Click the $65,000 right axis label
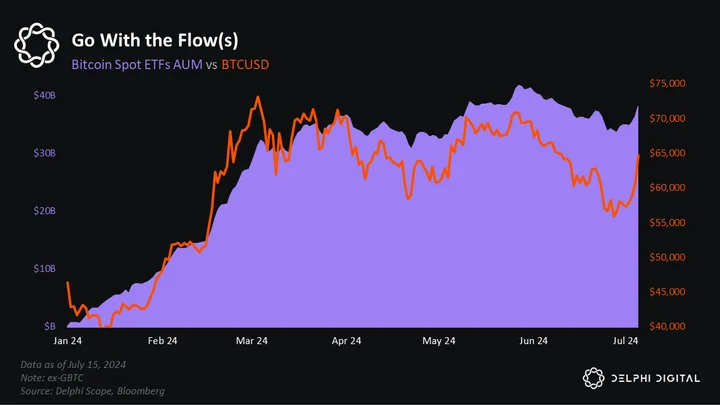The width and height of the screenshot is (720, 405). (x=667, y=153)
